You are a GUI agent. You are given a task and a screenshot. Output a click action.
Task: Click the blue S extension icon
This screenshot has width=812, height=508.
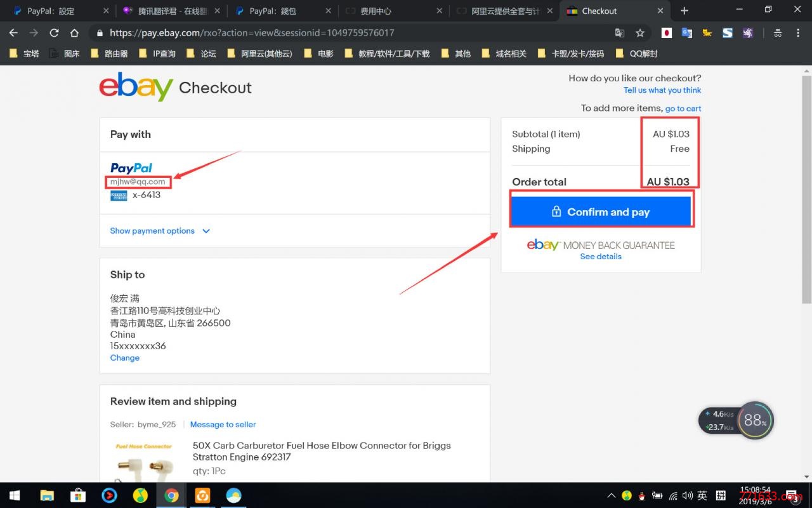[x=727, y=33]
